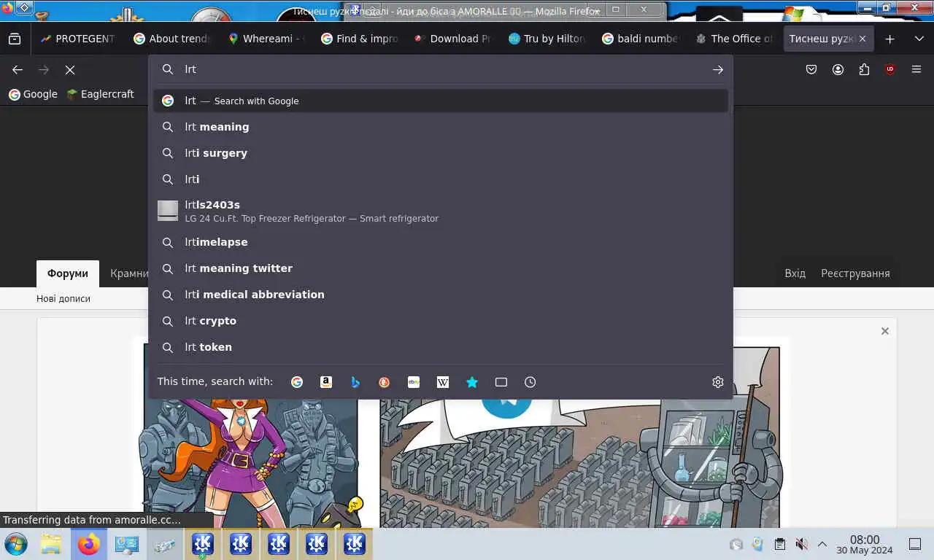934x560 pixels.
Task: Choose 'lrt — Search with Google' result
Action: click(441, 101)
